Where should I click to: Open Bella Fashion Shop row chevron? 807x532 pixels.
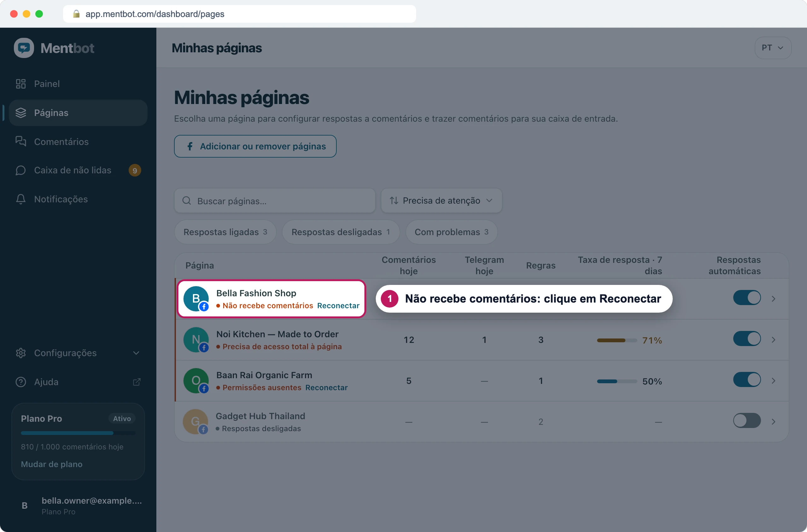click(773, 298)
